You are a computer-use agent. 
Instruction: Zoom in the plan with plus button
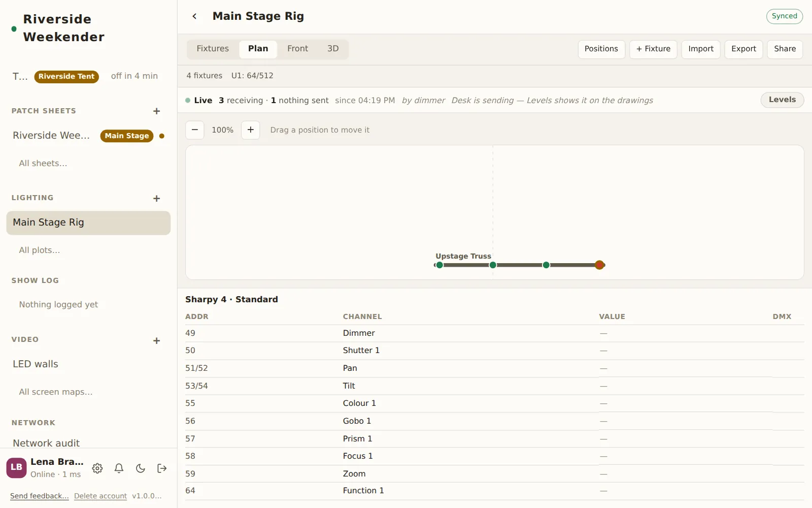click(251, 130)
